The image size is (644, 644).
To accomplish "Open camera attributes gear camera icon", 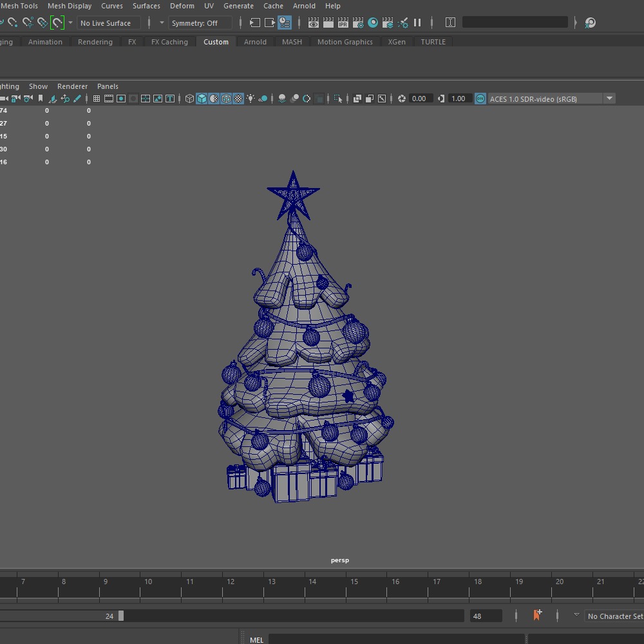I will [28, 99].
